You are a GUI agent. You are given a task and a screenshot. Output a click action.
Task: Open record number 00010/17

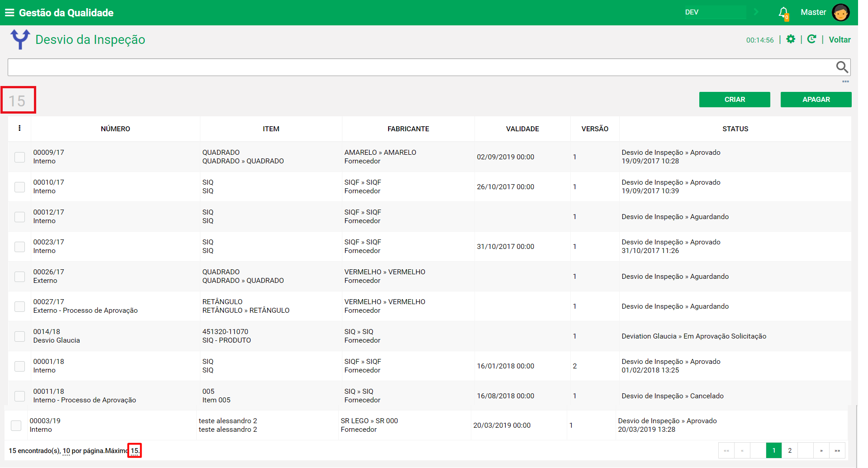tap(48, 182)
